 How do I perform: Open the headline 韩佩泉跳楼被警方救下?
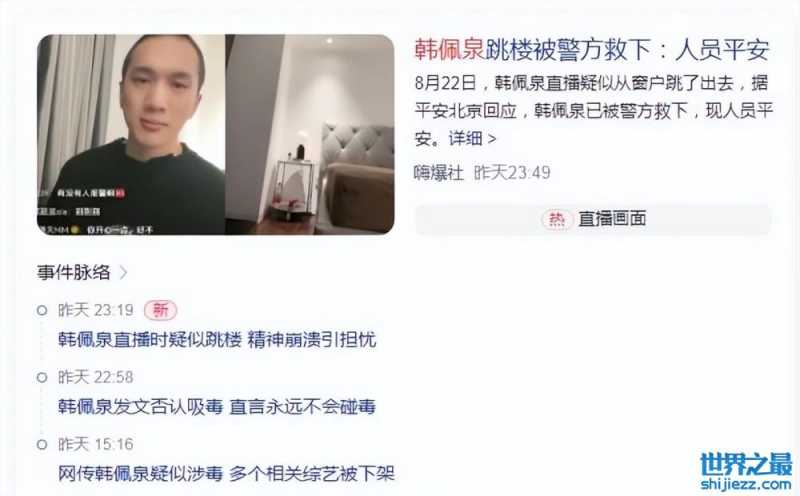pos(592,50)
